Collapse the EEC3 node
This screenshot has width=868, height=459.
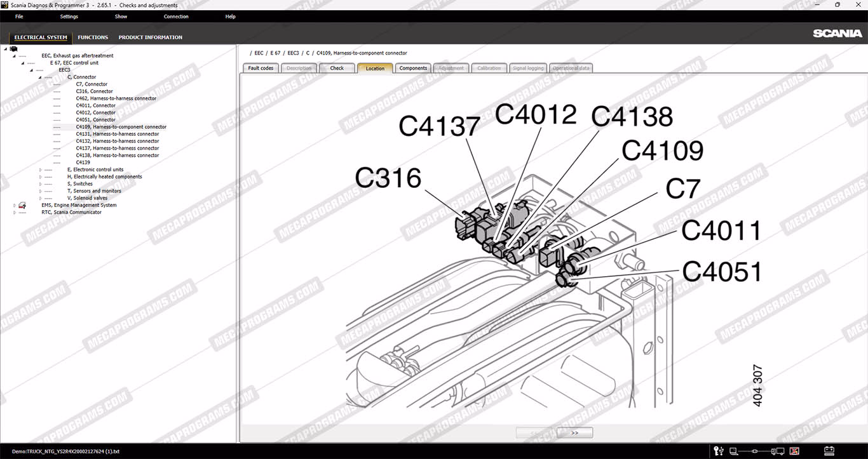click(31, 70)
